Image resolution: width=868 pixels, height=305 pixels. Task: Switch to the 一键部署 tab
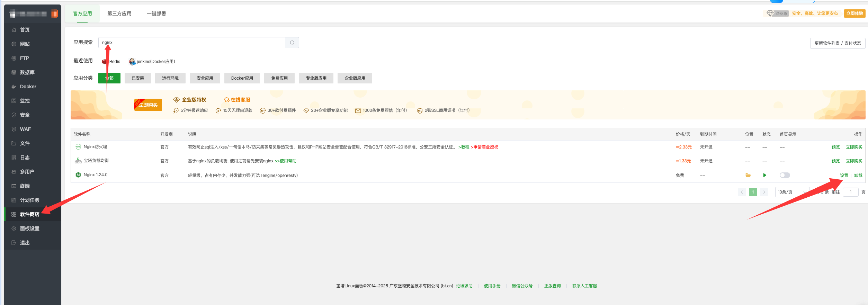(x=156, y=14)
